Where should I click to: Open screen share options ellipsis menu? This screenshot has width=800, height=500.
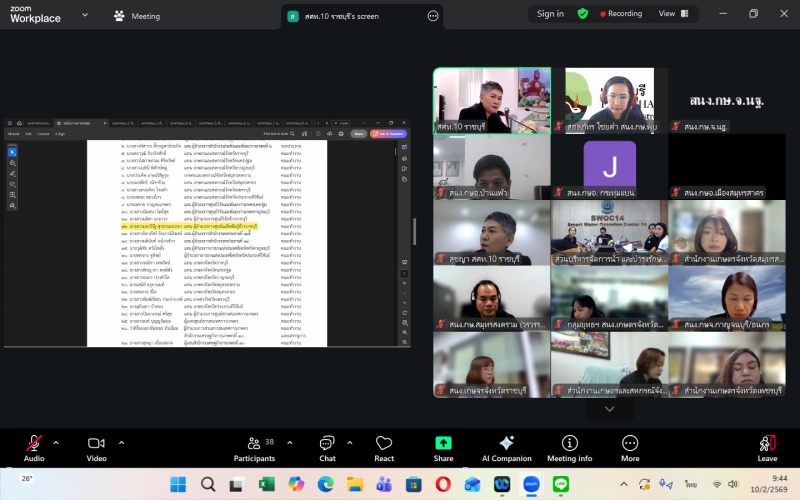(x=433, y=16)
